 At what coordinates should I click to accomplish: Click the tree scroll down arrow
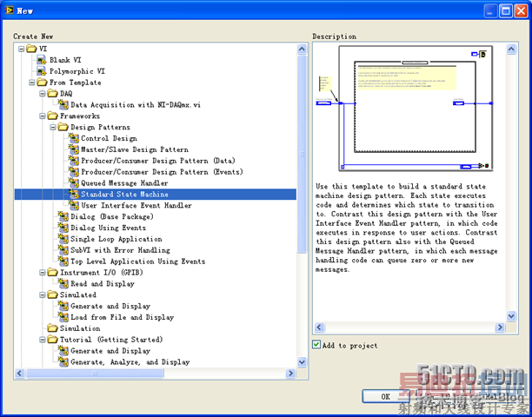[302, 361]
